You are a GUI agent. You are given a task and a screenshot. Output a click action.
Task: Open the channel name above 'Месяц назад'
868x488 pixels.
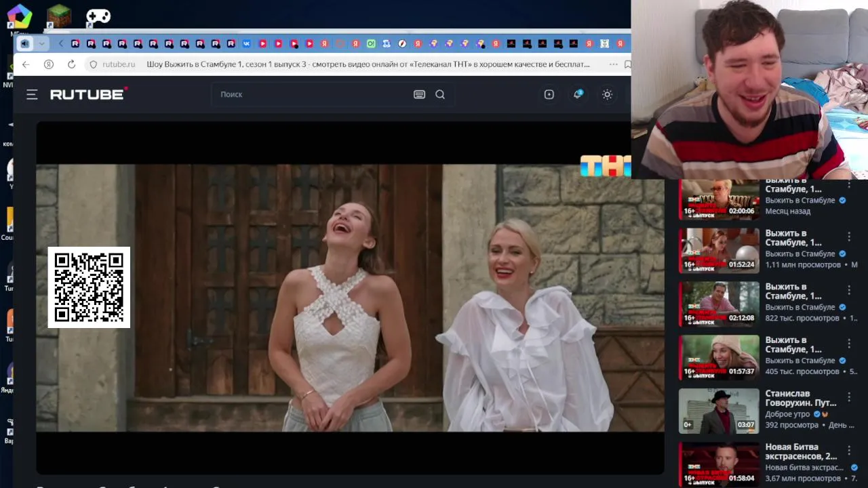point(800,201)
